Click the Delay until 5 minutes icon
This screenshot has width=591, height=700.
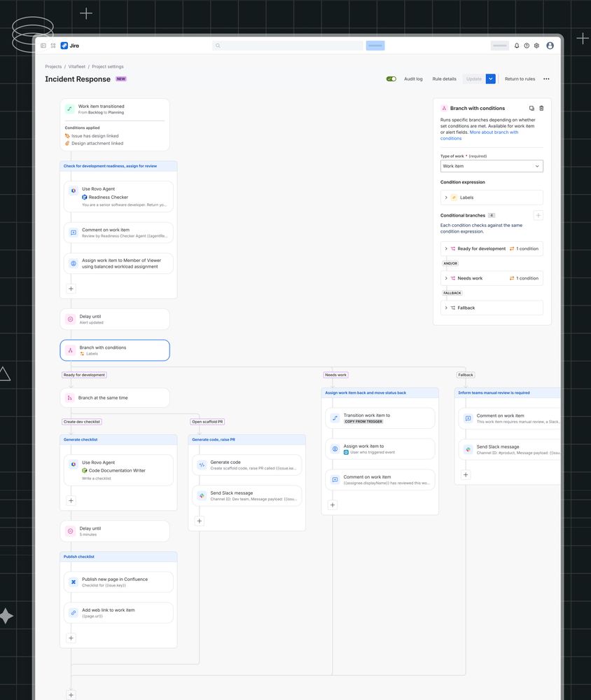coord(70,531)
